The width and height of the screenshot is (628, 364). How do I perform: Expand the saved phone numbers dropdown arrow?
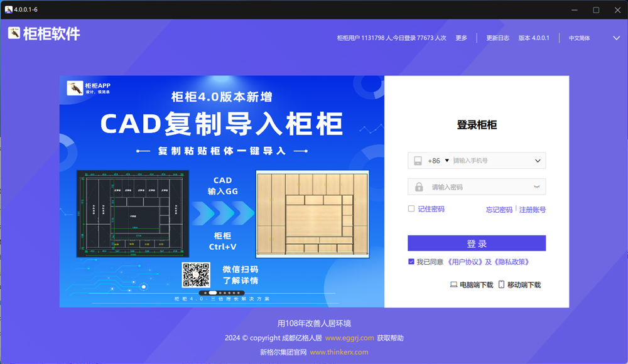coord(538,161)
